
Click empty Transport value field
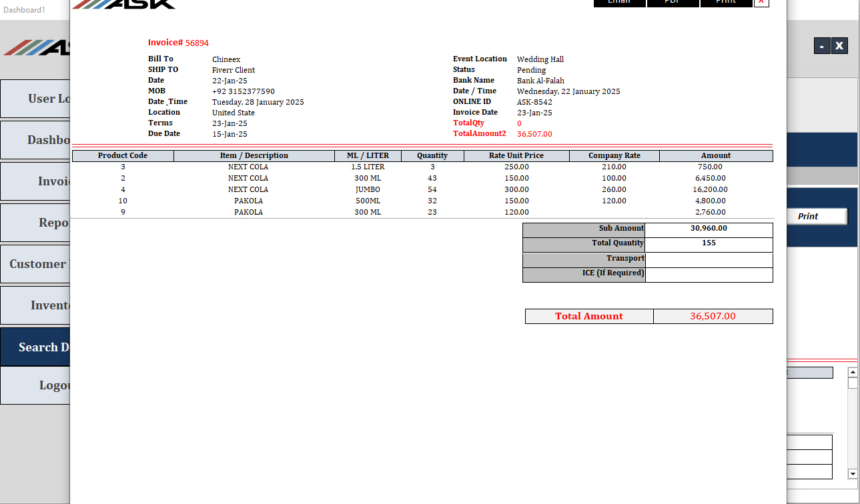[x=709, y=260]
